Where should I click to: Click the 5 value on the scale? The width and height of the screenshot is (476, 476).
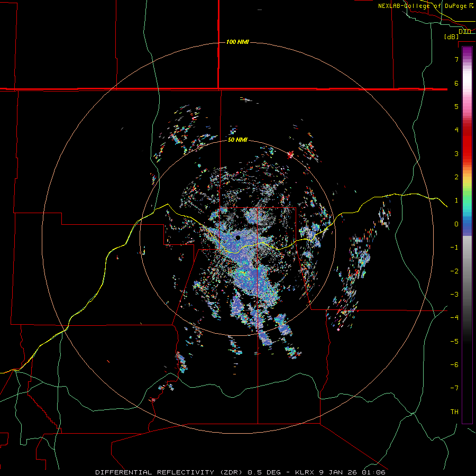pos(456,106)
